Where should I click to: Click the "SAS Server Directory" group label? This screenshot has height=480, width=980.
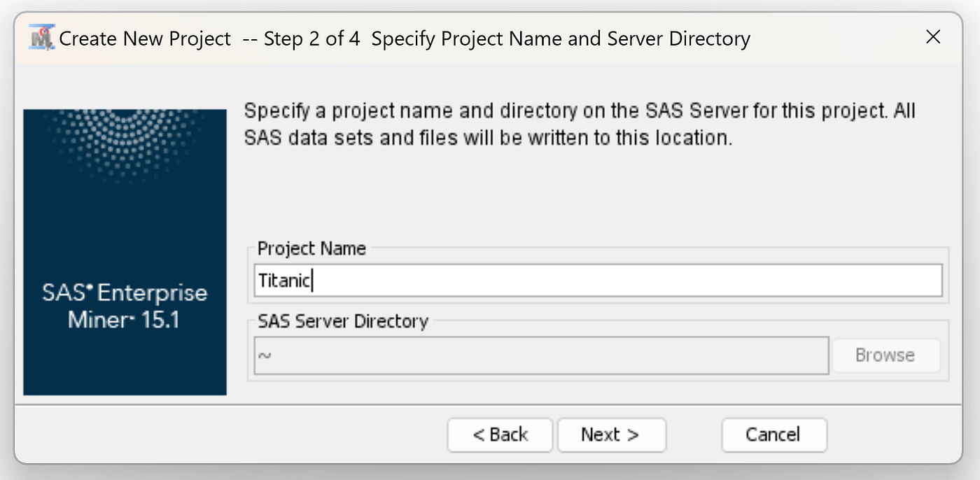tap(343, 321)
